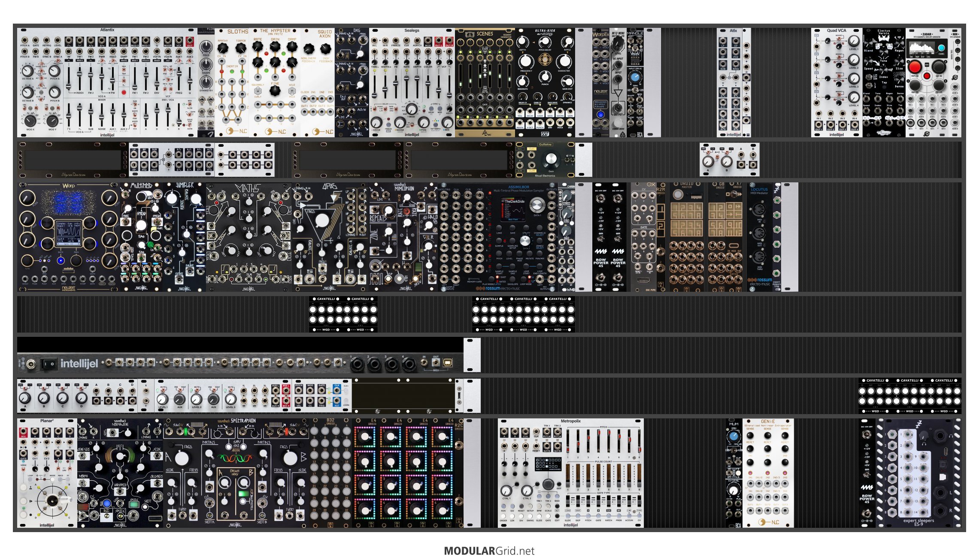Click the large red Zadar button
Screen dimensions: 979x560
[x=914, y=67]
